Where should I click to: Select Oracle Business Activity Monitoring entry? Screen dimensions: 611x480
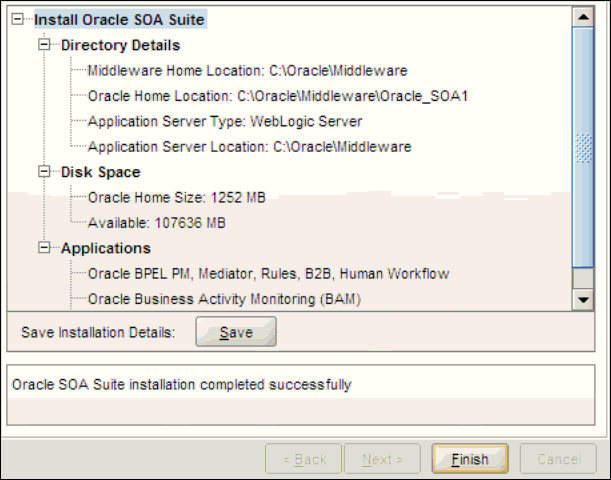(x=224, y=299)
